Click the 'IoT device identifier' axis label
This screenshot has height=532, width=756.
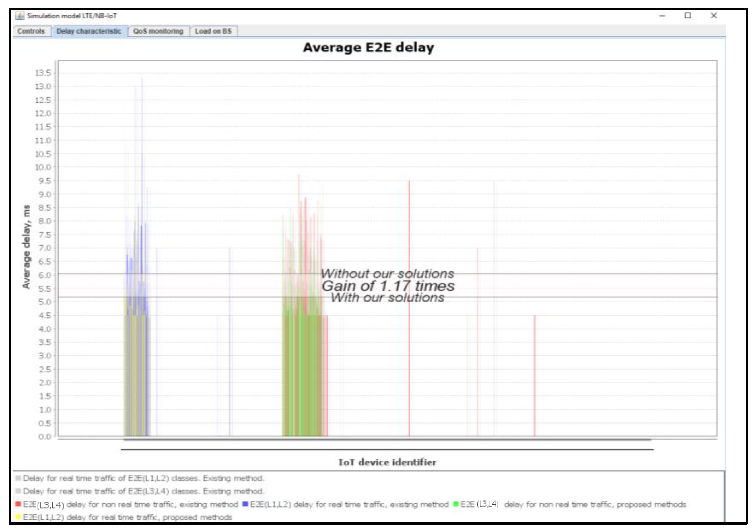pos(387,462)
